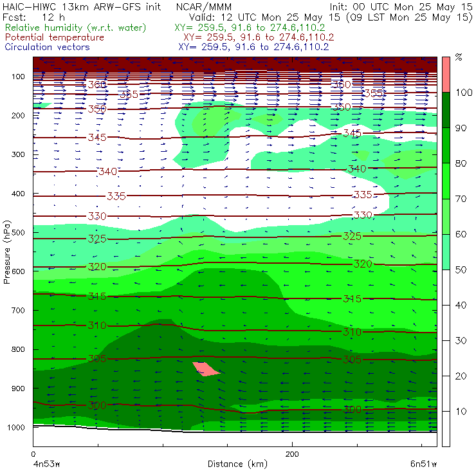Click the '90' color bar scale label
Viewport: 476px width, 476px height.
pos(461,128)
